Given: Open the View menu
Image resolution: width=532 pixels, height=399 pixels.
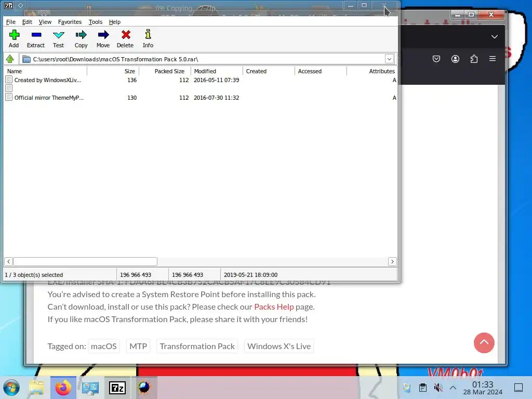Looking at the screenshot, I should pos(45,22).
